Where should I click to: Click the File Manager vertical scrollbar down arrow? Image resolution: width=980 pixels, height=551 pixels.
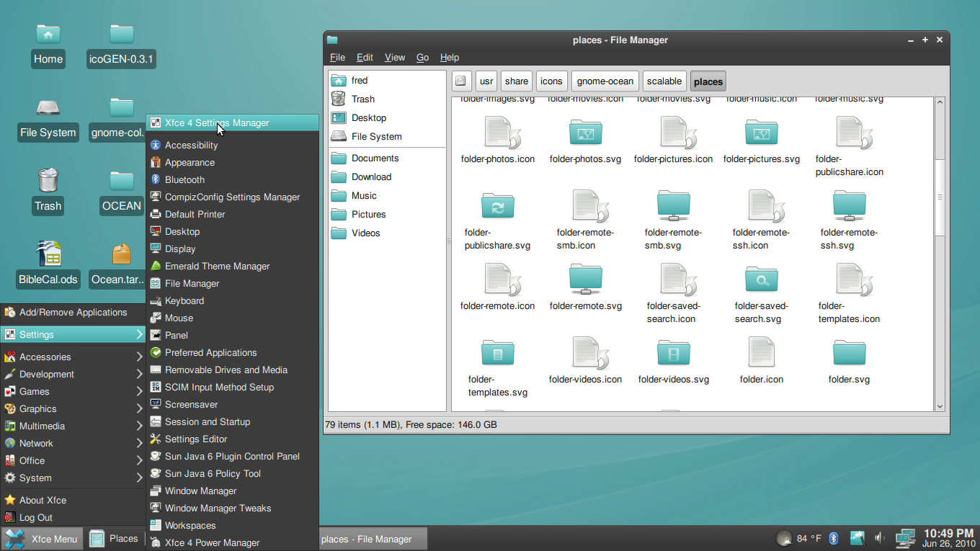pos(940,406)
